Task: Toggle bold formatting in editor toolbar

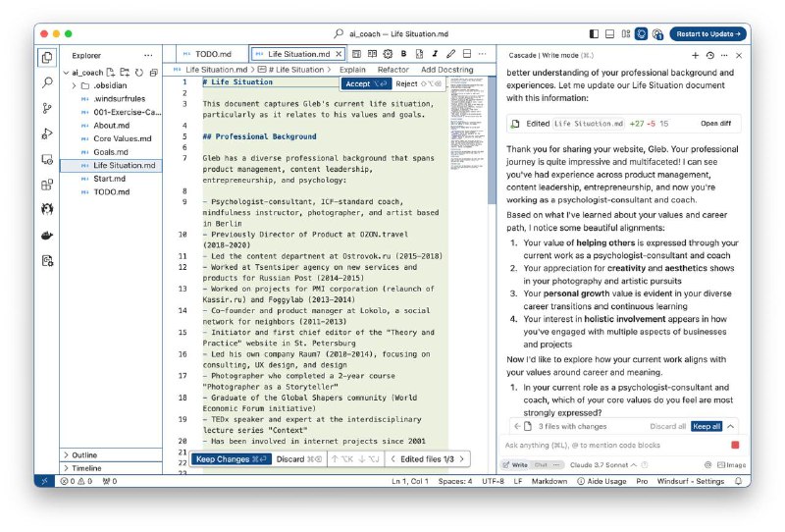Action: 403,54
